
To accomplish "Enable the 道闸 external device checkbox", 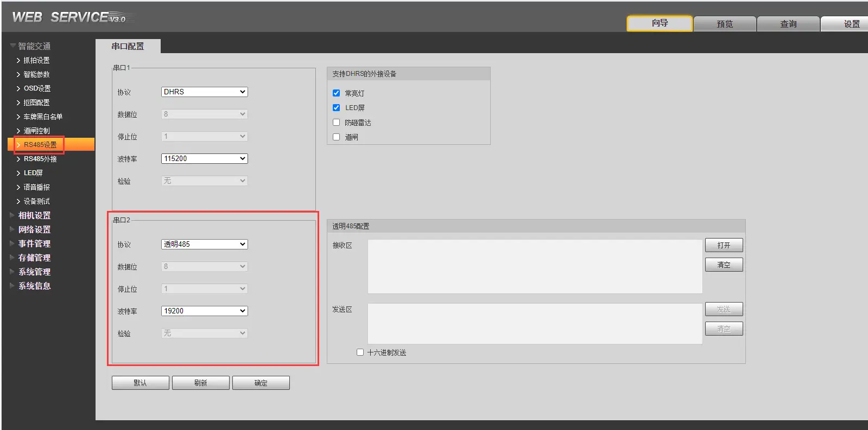I will pos(337,137).
